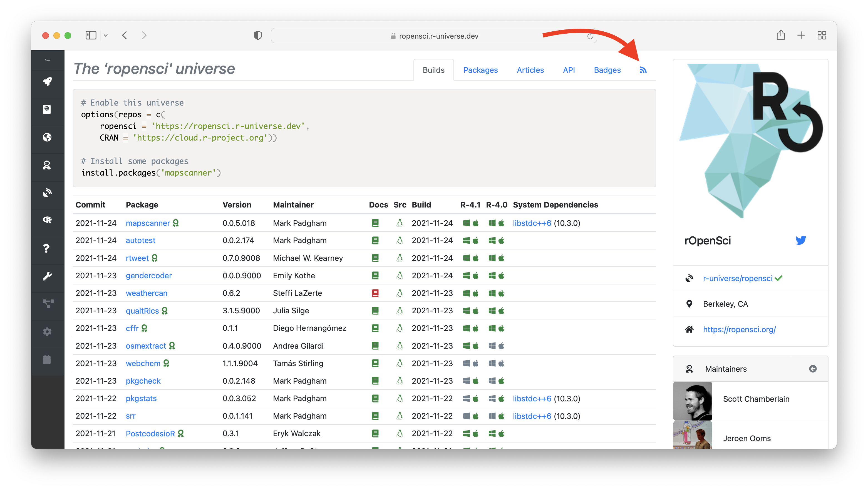Select the rocket icon in the sidebar

coord(47,81)
